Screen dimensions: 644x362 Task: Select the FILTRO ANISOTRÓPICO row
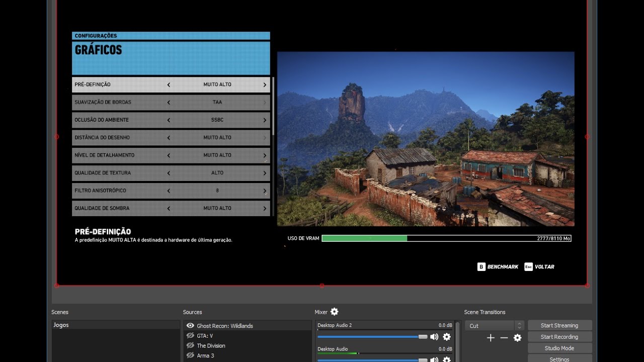click(171, 191)
